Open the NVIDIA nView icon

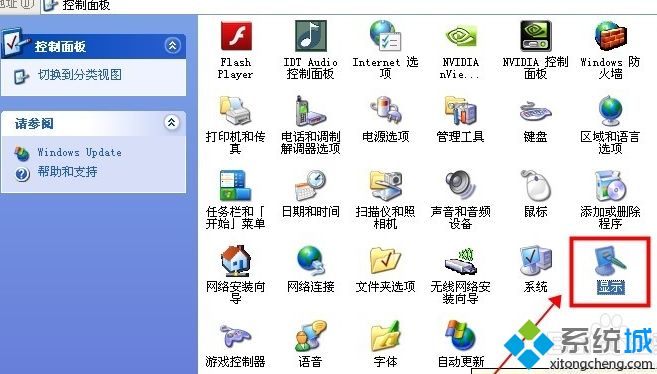click(460, 37)
